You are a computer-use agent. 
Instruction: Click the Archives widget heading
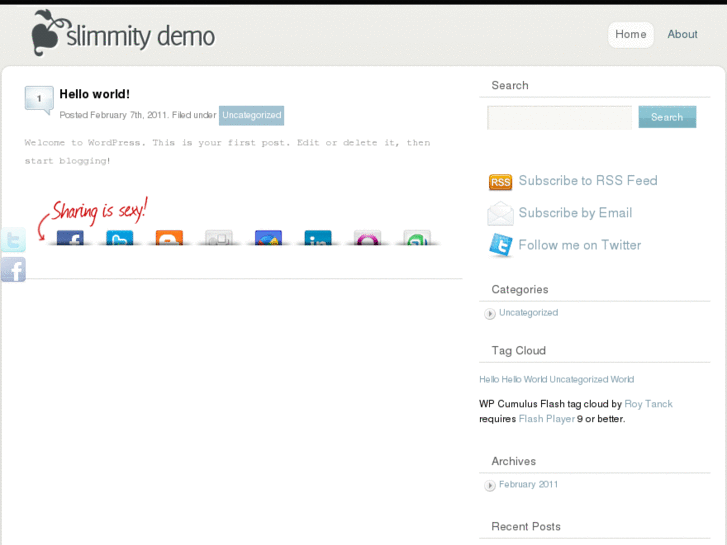[x=514, y=461]
